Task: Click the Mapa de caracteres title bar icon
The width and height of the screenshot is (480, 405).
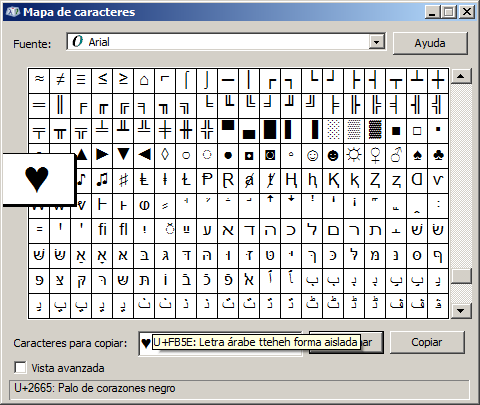Action: pyautogui.click(x=13, y=12)
